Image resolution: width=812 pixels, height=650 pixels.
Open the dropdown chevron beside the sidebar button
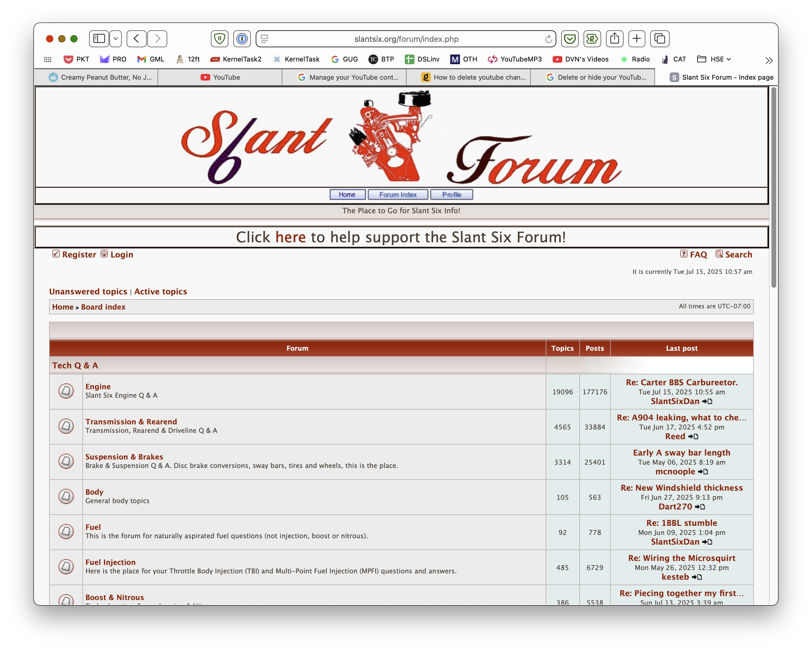click(x=116, y=39)
